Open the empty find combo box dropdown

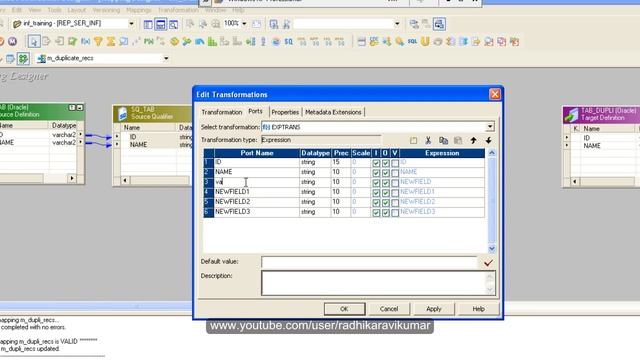coord(397,24)
